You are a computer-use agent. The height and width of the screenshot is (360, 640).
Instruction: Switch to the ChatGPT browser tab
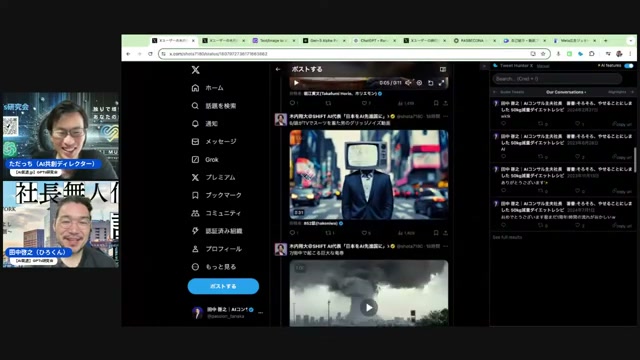(x=374, y=41)
